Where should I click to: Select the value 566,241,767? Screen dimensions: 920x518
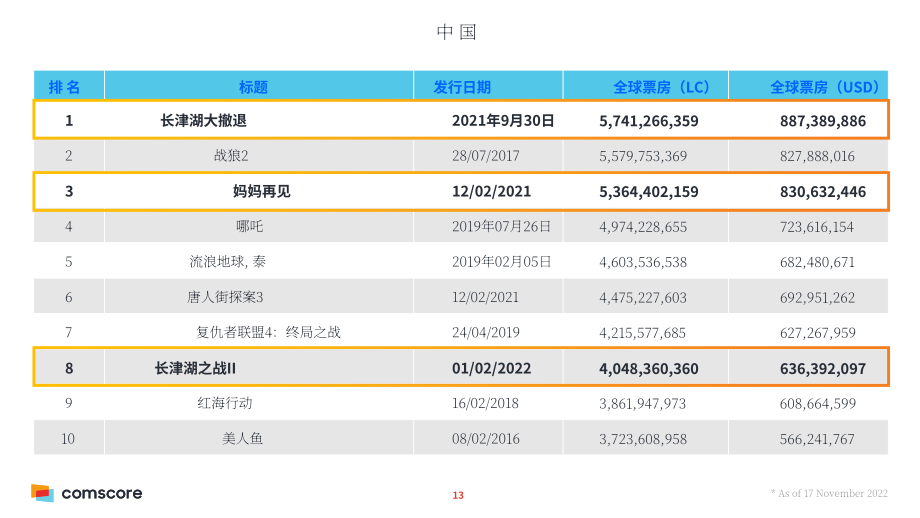coord(817,439)
